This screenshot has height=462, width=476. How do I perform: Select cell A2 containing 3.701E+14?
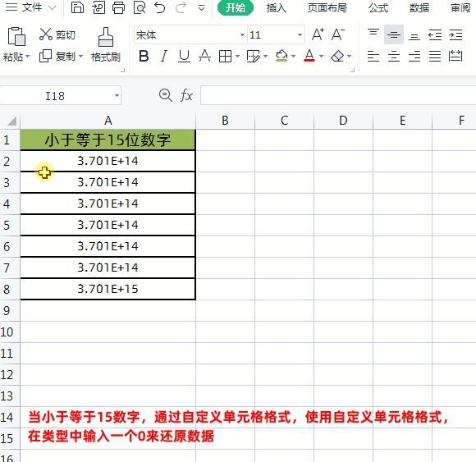(108, 161)
